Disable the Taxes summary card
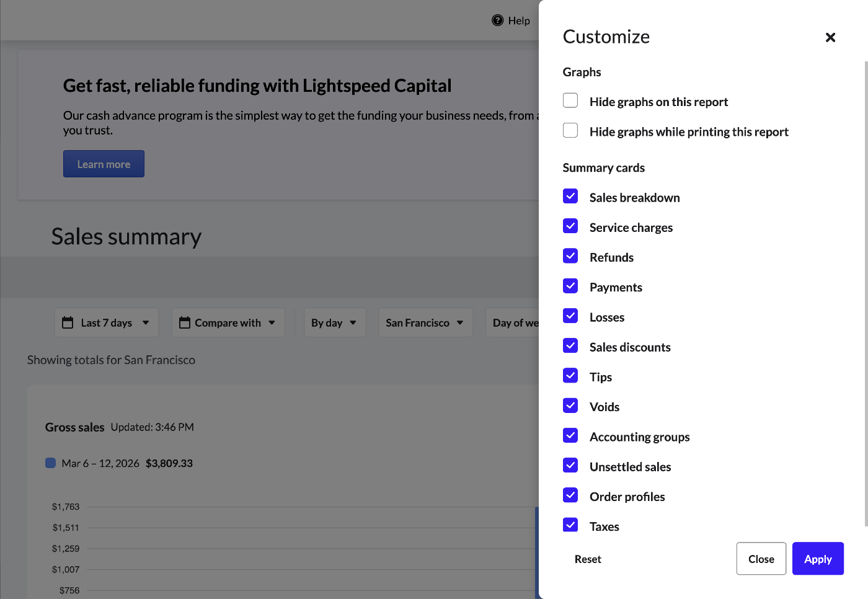 pos(570,525)
